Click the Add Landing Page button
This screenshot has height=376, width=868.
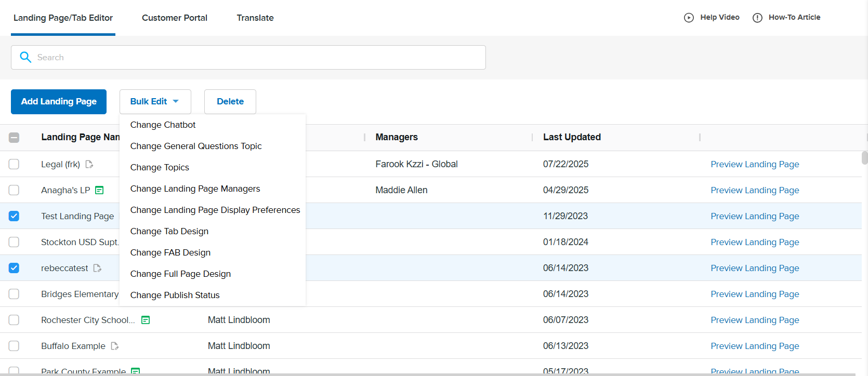[x=59, y=102]
